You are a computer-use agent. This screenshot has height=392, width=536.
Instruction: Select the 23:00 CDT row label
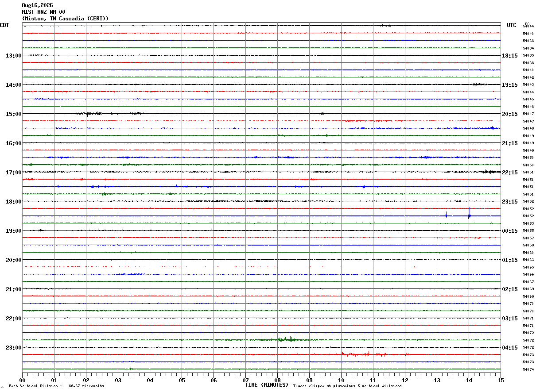click(14, 348)
